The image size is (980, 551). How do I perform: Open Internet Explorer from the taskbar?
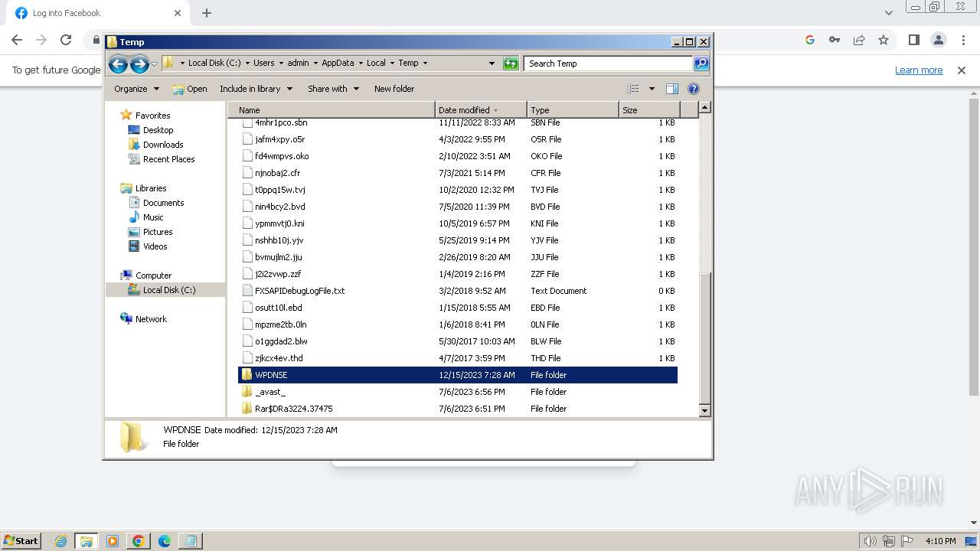pos(60,541)
